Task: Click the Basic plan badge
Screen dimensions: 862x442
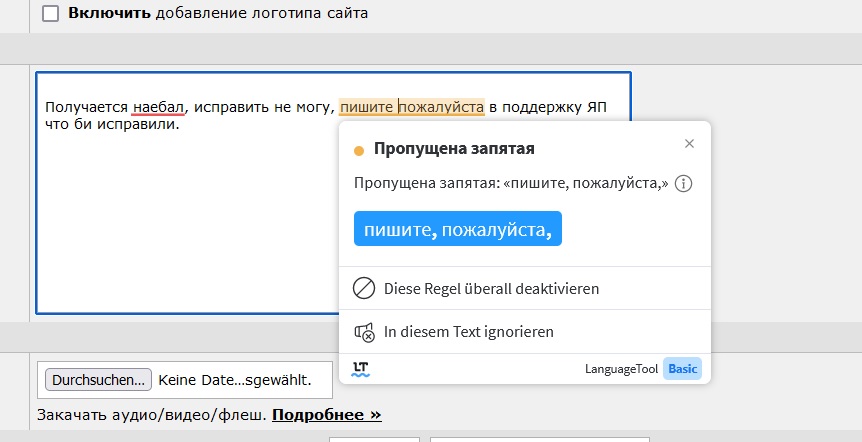Action: coord(682,369)
